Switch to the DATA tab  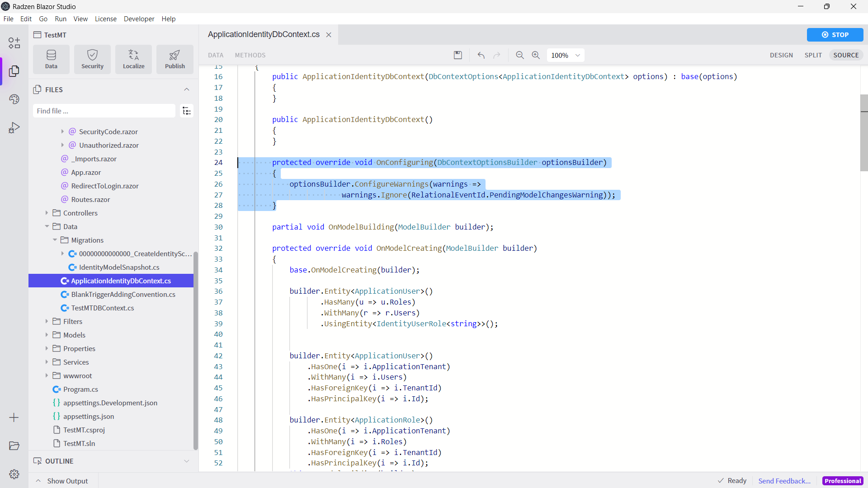(x=216, y=55)
